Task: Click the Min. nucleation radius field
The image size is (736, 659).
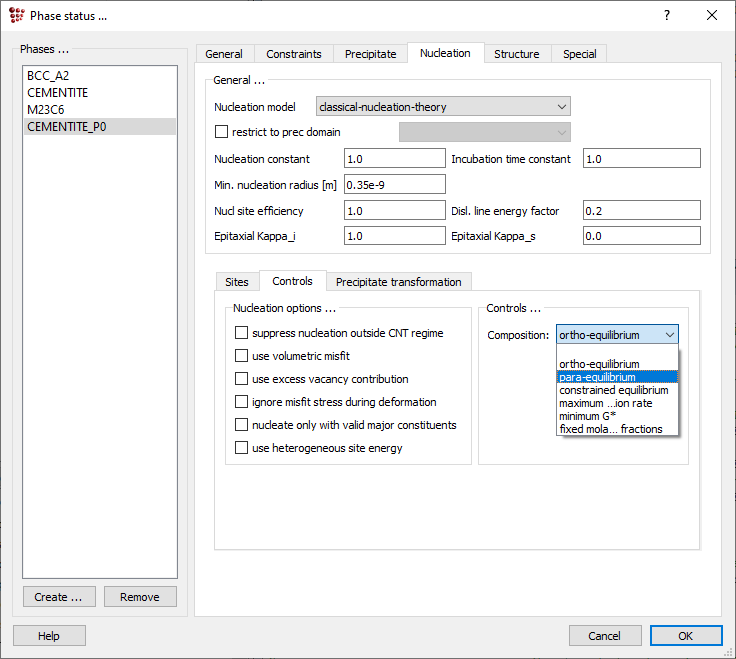Action: (394, 184)
